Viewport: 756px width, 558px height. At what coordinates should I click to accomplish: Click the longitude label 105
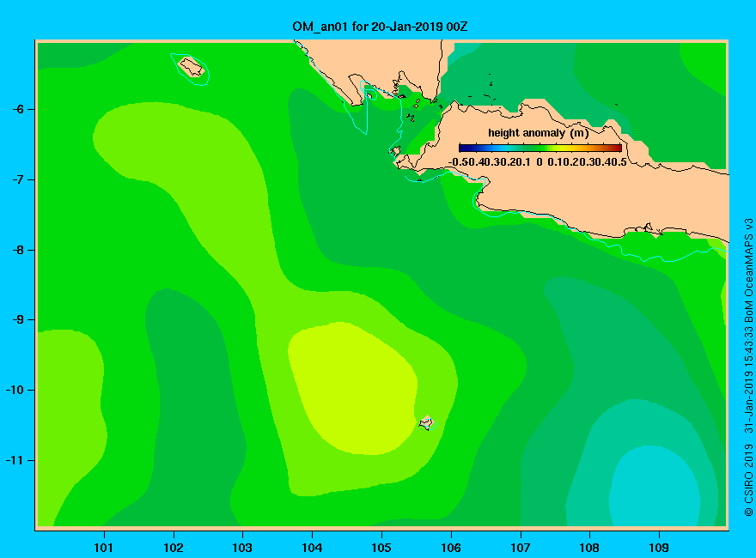[x=381, y=548]
